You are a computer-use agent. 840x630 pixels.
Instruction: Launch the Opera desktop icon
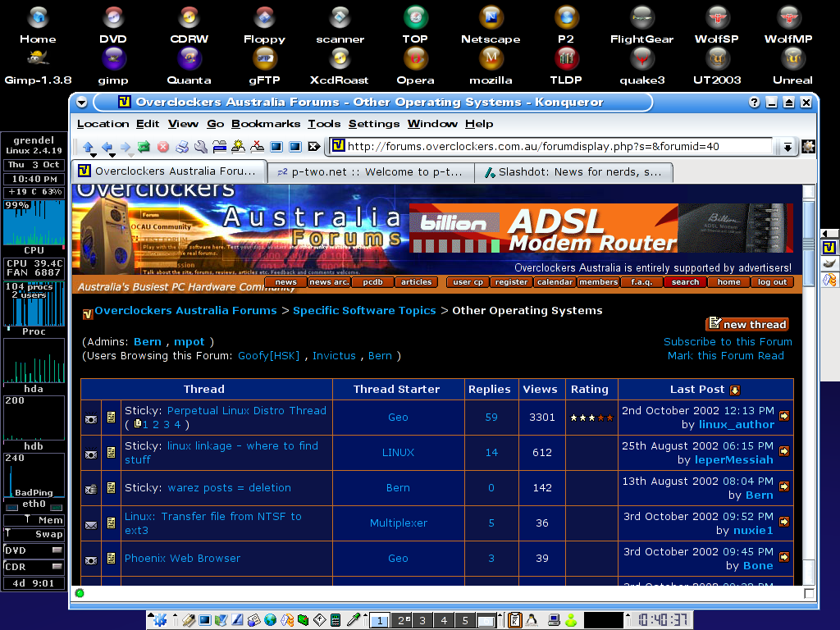click(x=415, y=66)
